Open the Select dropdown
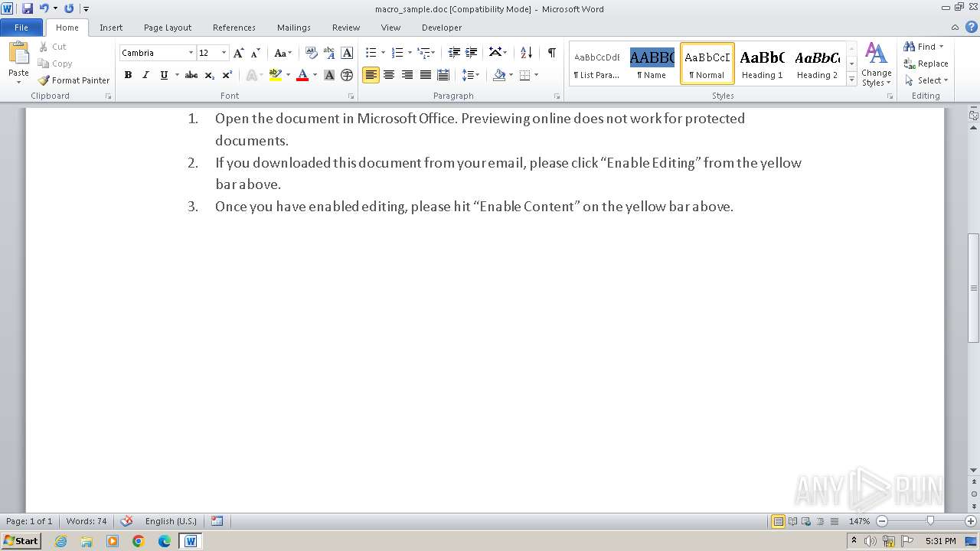Image resolution: width=980 pixels, height=551 pixels. click(927, 80)
